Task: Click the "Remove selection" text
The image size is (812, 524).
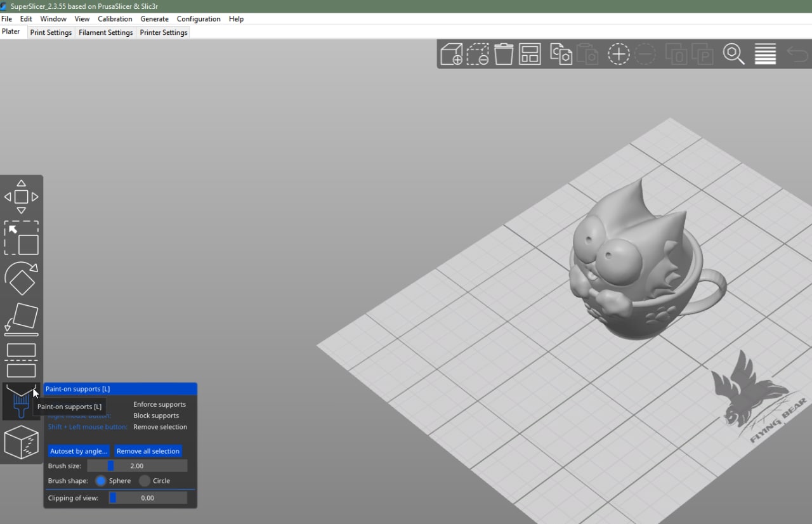Action: (160, 427)
